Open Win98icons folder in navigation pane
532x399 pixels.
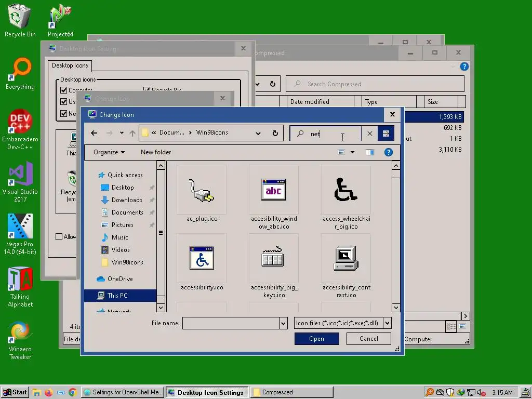click(123, 262)
